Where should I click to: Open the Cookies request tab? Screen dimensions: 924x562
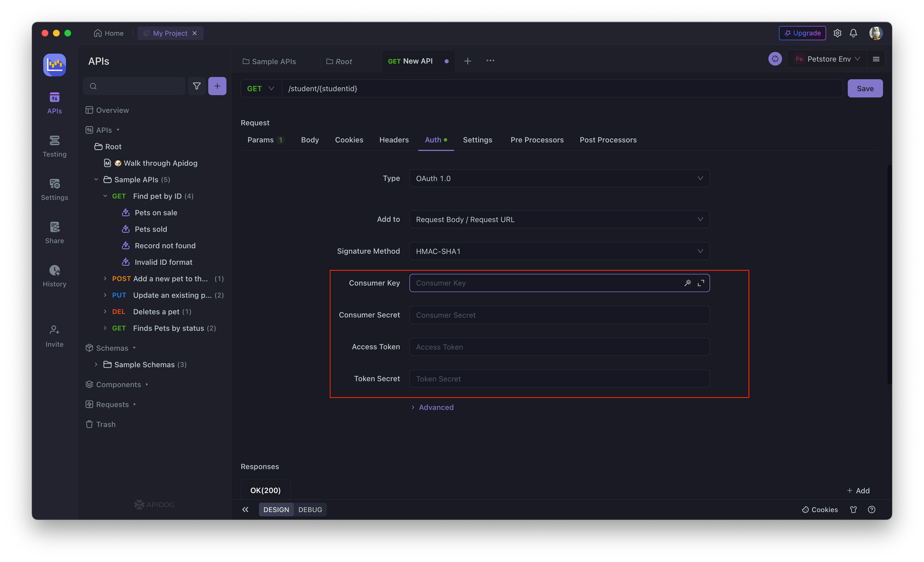click(x=349, y=140)
